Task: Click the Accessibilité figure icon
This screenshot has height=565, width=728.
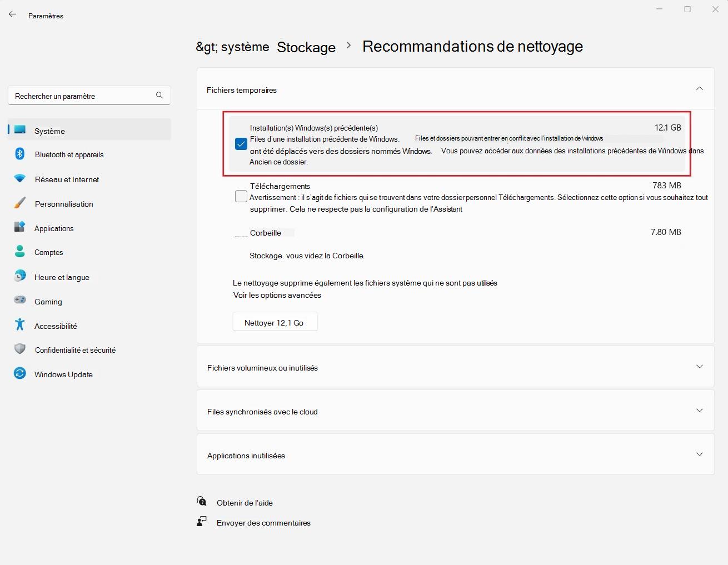Action: (20, 325)
